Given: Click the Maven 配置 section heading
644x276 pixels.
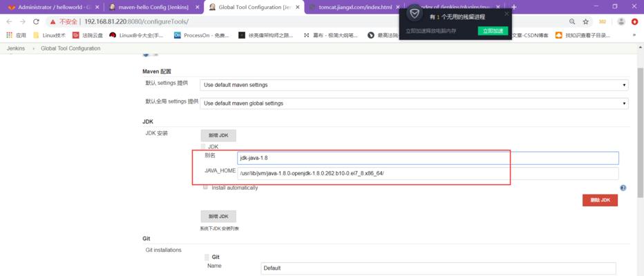Looking at the screenshot, I should click(156, 71).
